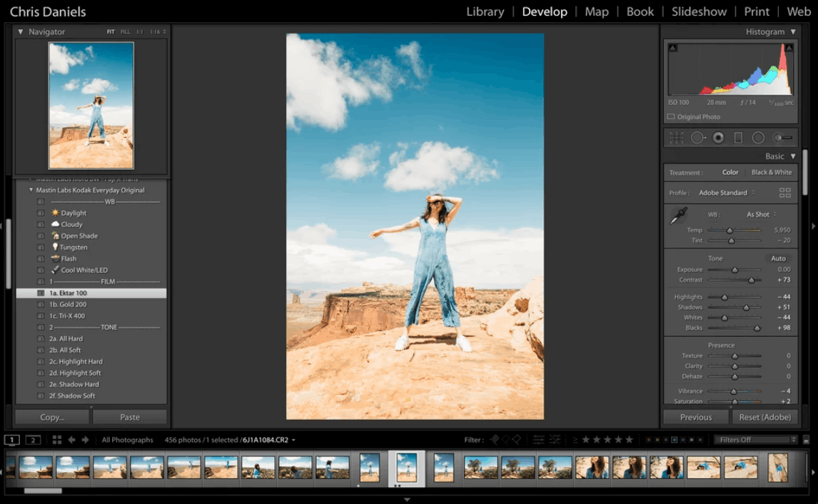Screen dimensions: 818x504
Task: Click the Reset (Adobe) button
Action: tap(764, 417)
